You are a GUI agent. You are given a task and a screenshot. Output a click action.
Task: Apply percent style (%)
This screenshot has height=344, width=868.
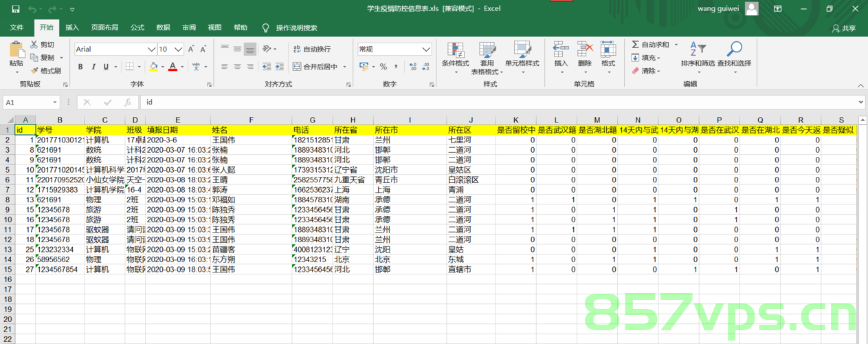point(383,67)
